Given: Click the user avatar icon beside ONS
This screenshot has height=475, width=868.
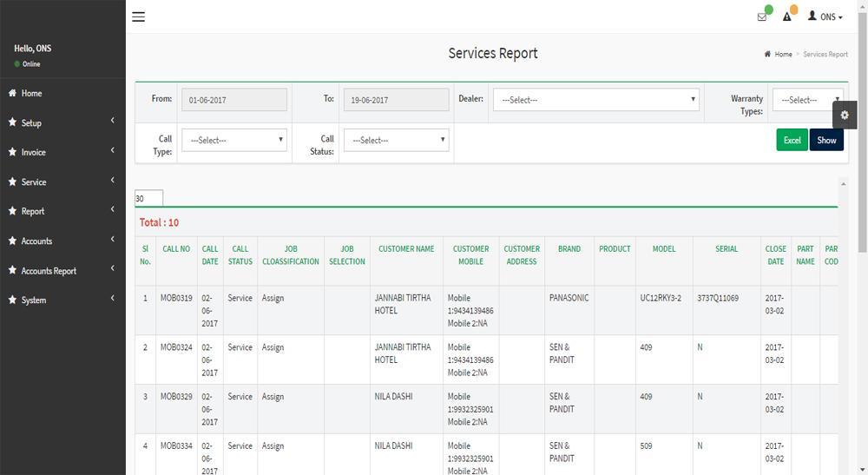Looking at the screenshot, I should [x=812, y=16].
